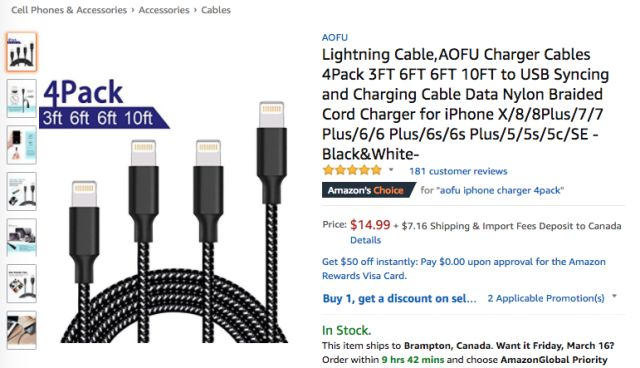
Task: Open Cell Phones & Accessories breadcrumb
Action: click(x=69, y=10)
